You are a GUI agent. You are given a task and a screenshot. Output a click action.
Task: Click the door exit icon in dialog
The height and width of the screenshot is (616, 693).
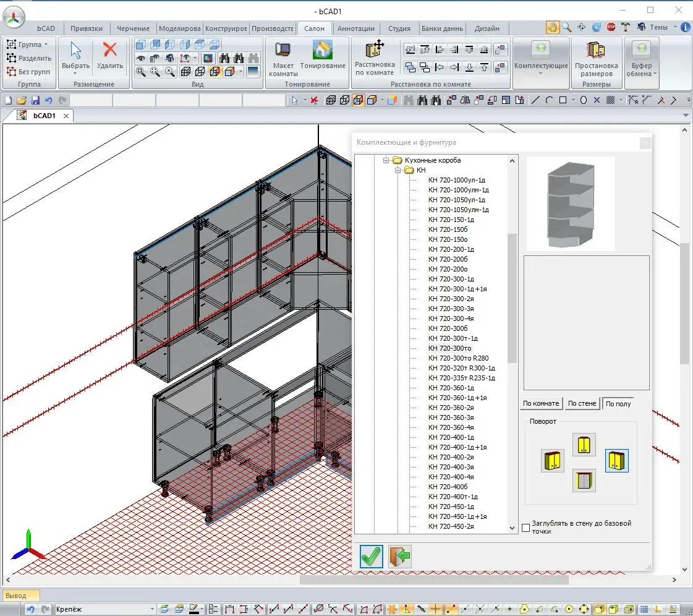tap(399, 557)
